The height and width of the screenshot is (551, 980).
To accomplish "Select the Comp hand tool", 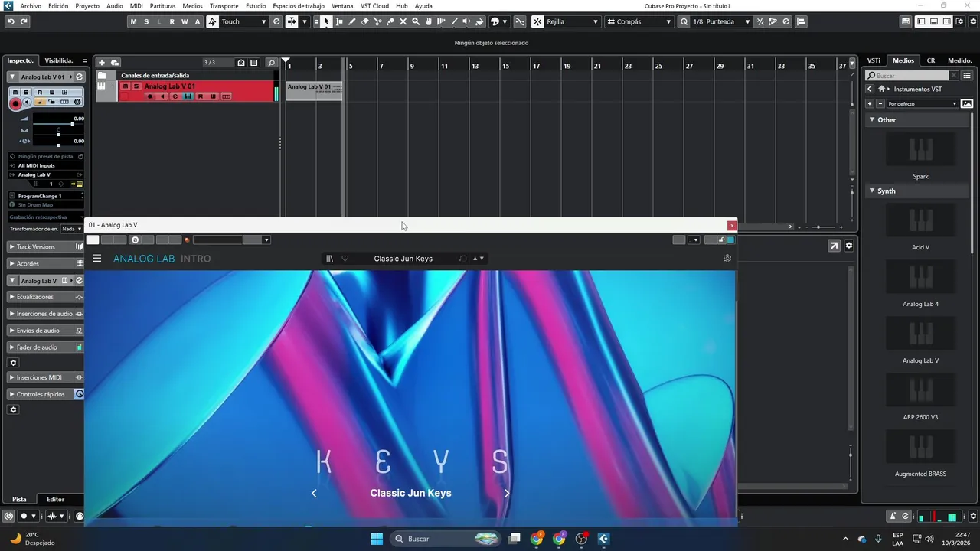I will pyautogui.click(x=428, y=21).
